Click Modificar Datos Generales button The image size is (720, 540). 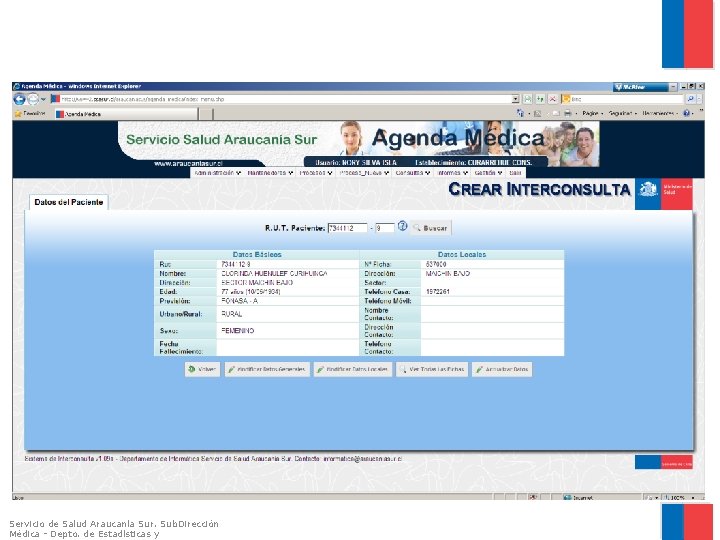tap(267, 369)
